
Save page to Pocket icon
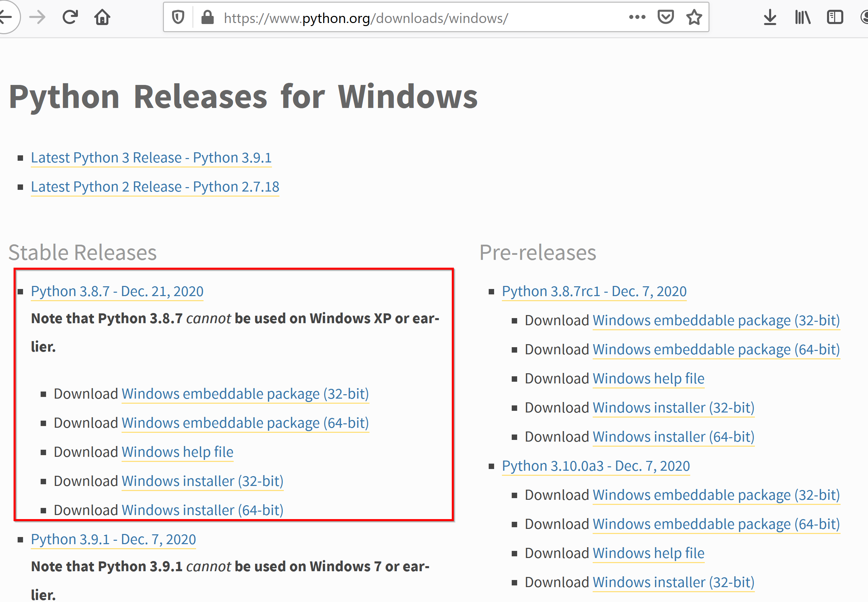pyautogui.click(x=665, y=17)
